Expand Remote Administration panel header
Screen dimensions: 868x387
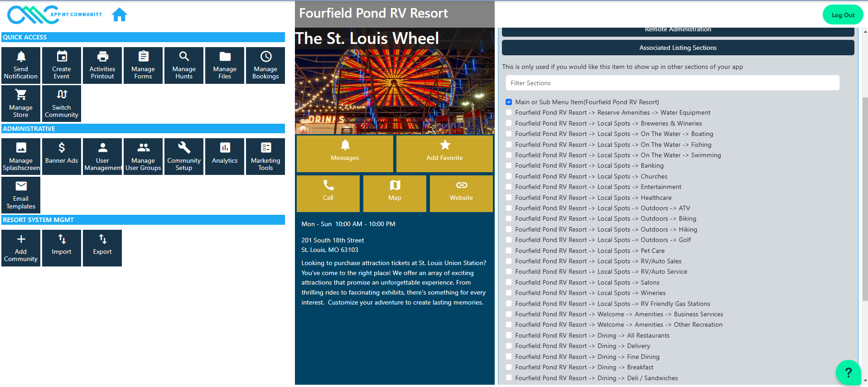(x=678, y=31)
